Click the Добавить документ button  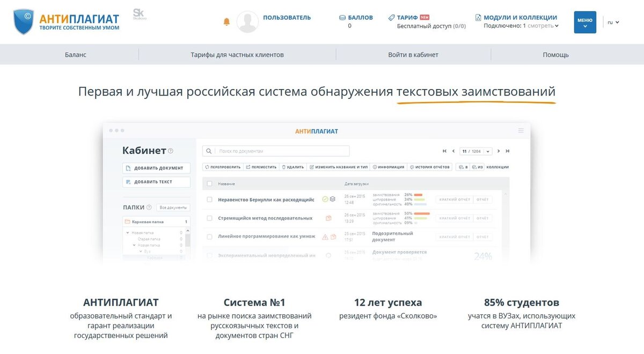coord(156,168)
